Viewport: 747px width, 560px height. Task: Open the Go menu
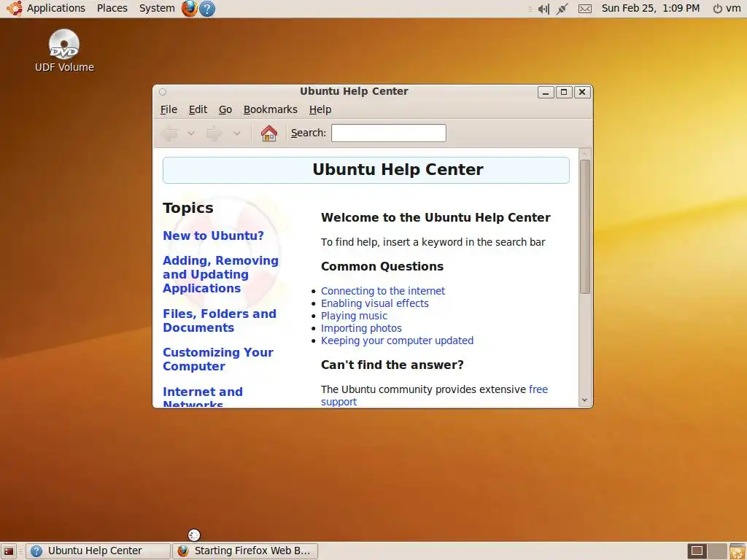[225, 109]
